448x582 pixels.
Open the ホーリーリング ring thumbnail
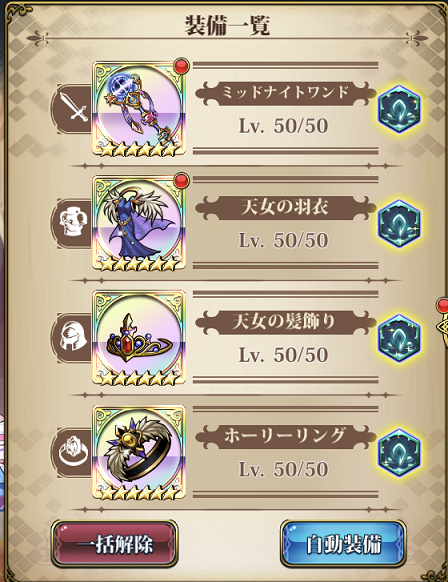[x=139, y=452]
